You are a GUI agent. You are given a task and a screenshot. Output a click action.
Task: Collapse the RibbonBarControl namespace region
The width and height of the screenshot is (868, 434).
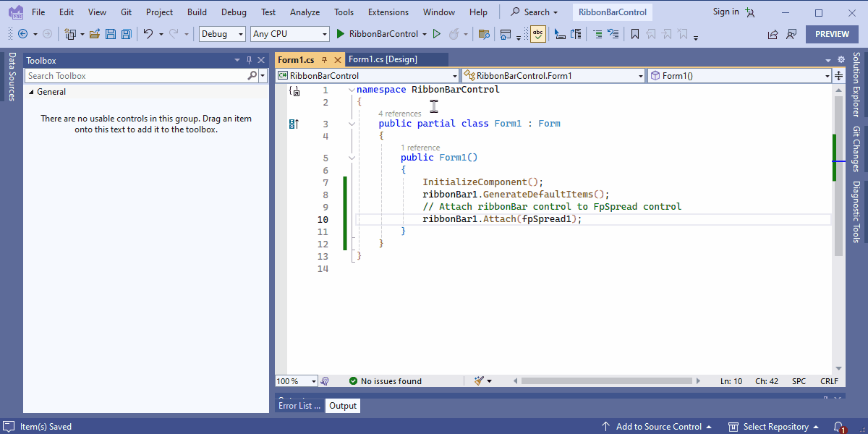point(352,89)
